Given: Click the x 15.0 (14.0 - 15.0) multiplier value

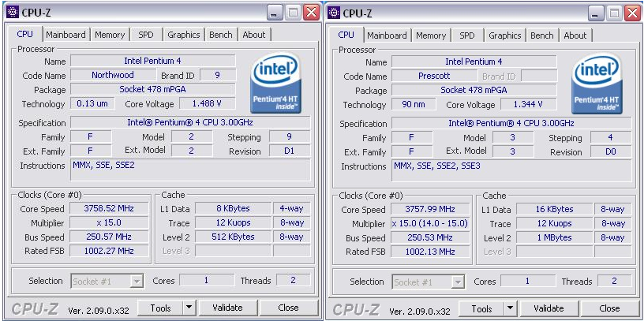Looking at the screenshot, I should pos(430,224).
